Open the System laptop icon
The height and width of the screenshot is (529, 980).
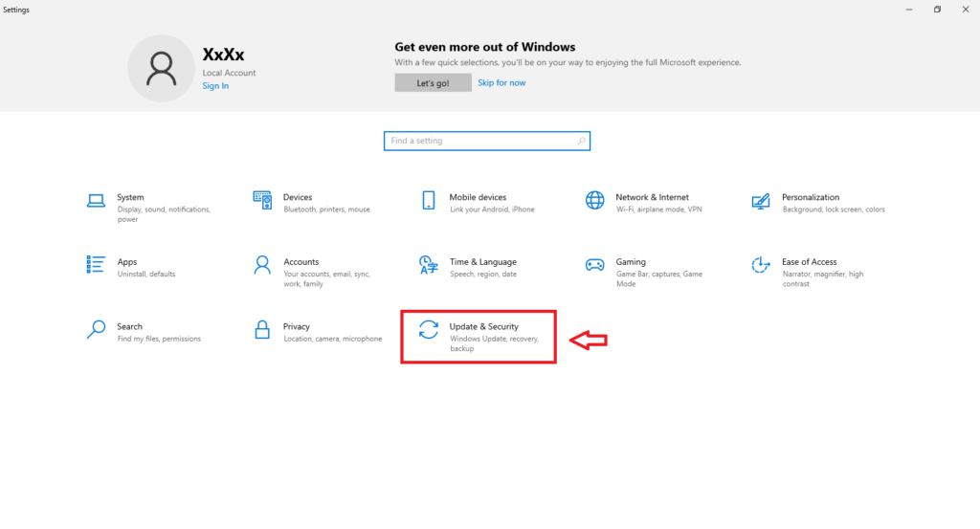(x=96, y=201)
